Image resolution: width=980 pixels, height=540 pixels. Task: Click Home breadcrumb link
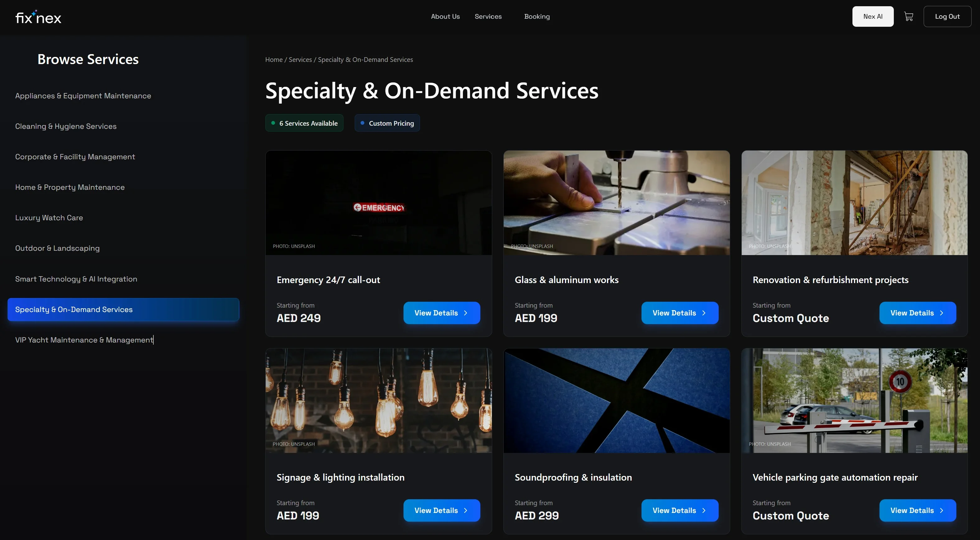274,60
